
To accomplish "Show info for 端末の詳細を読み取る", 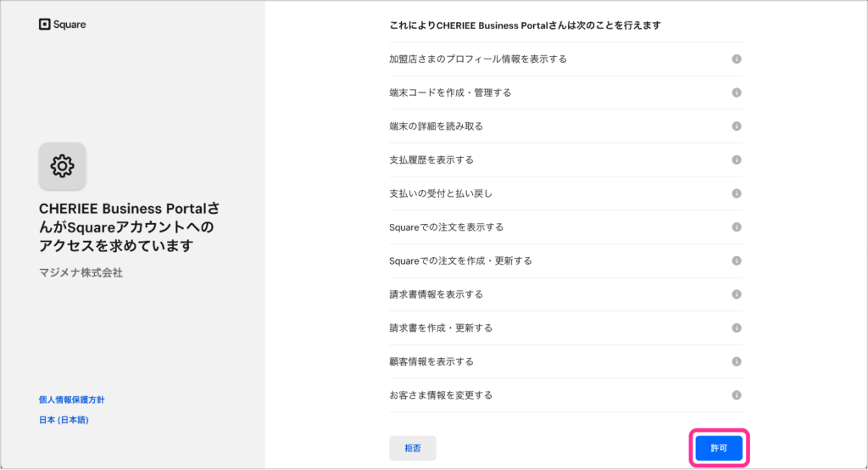I will [x=736, y=126].
